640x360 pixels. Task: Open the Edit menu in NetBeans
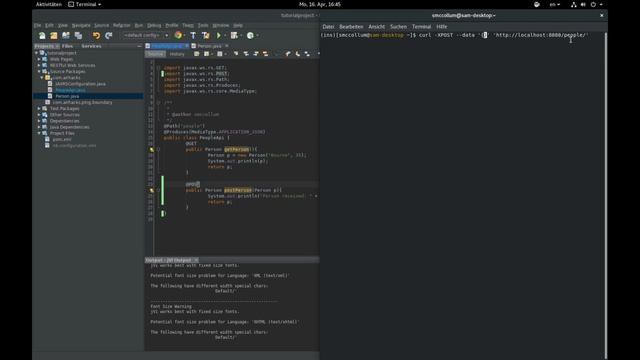coord(49,25)
